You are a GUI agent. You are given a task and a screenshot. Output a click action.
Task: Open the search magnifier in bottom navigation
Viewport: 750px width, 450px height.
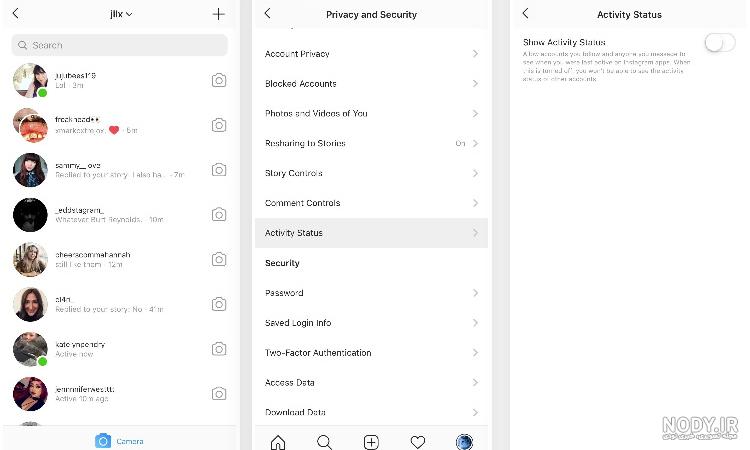click(324, 442)
